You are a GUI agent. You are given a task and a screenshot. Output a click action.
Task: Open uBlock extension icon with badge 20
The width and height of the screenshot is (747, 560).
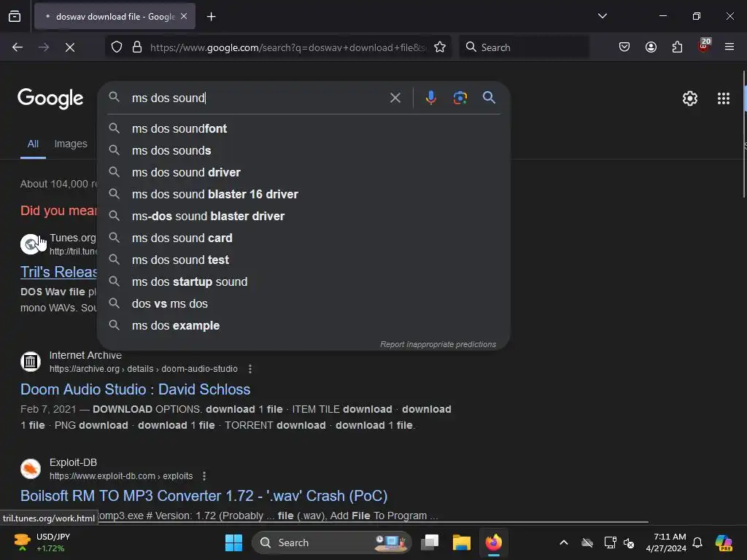click(704, 46)
